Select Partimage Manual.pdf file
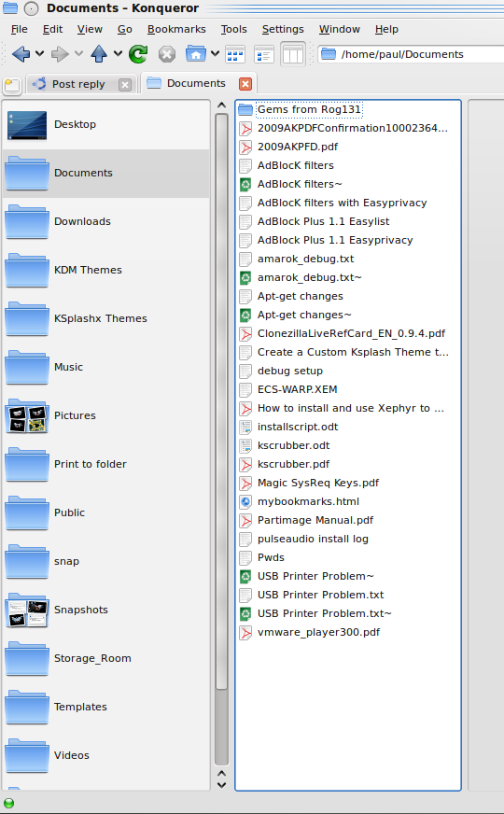The height and width of the screenshot is (814, 504). tap(315, 520)
